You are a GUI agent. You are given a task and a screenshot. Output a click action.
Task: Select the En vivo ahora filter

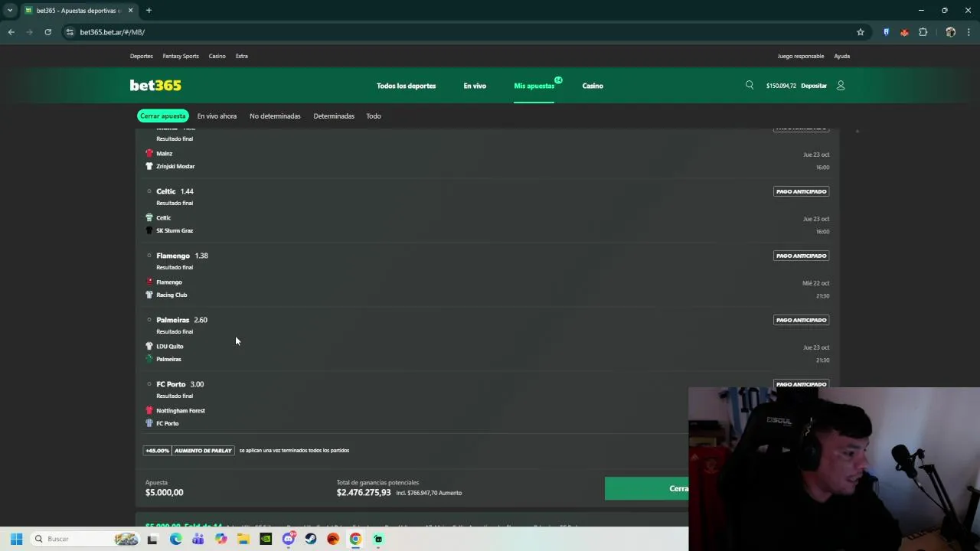217,116
